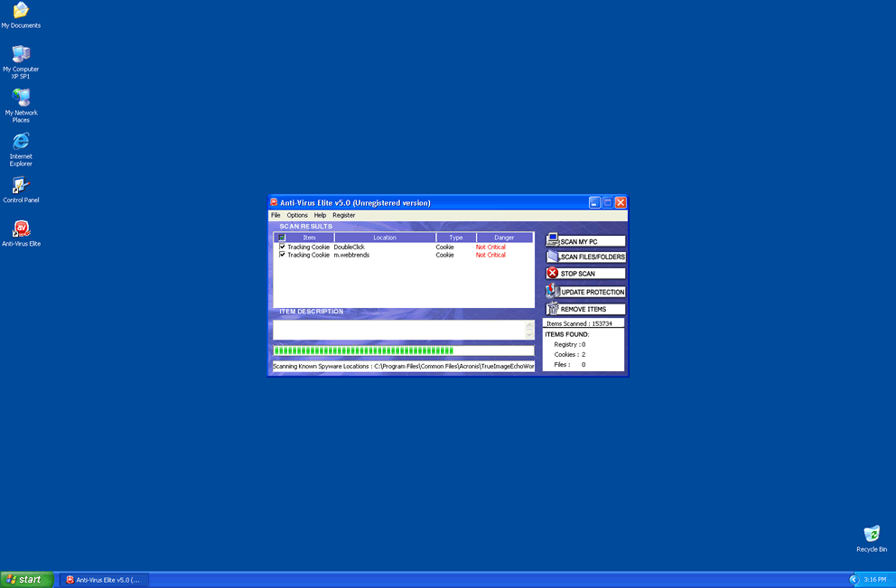Click the Update Protection shield icon
Viewport: 896px width, 588px height.
click(x=553, y=291)
